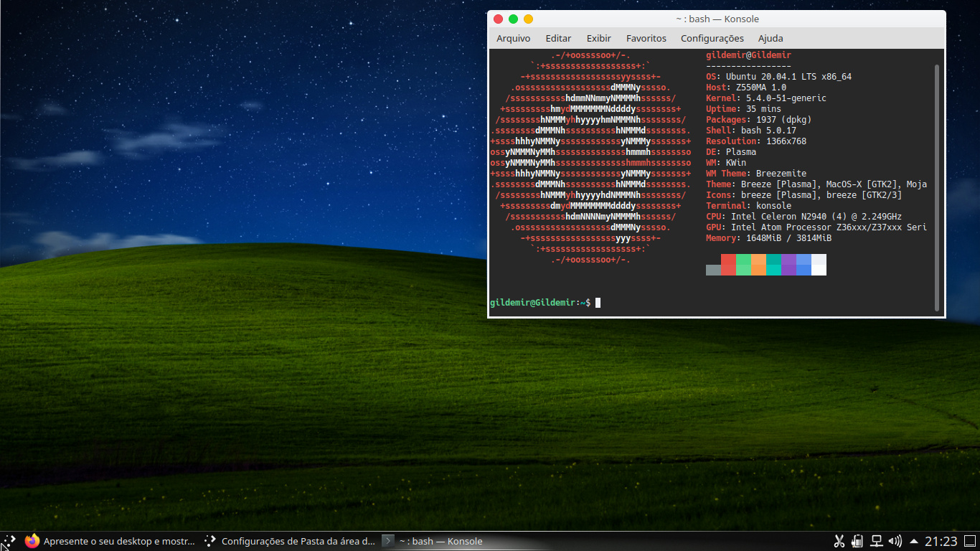Click the yellow Konsole window button
This screenshot has width=980, height=551.
click(529, 19)
